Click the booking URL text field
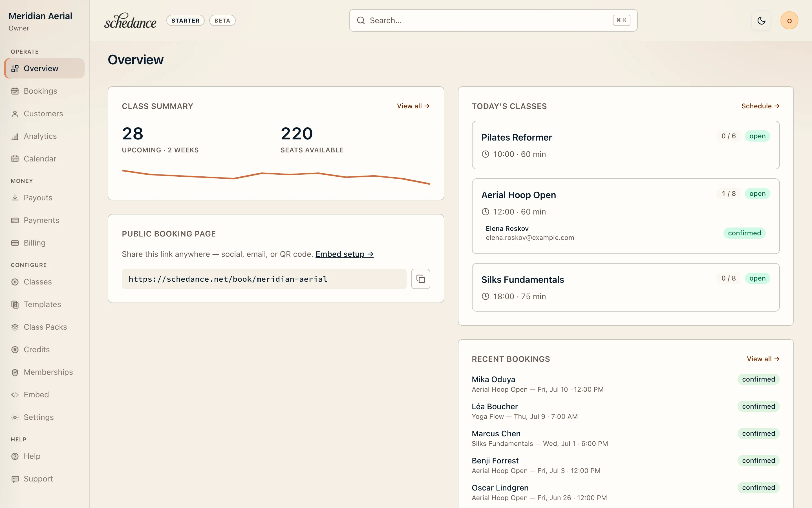The width and height of the screenshot is (812, 508). coord(264,279)
